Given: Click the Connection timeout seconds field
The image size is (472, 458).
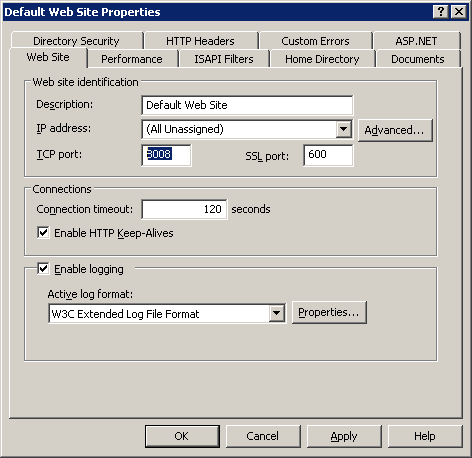Looking at the screenshot, I should (x=185, y=209).
